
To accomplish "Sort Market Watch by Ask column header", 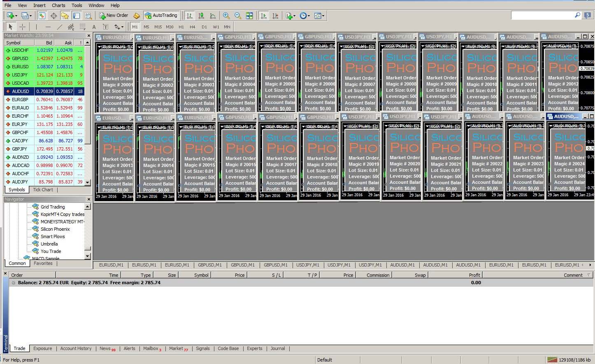I will coord(64,42).
